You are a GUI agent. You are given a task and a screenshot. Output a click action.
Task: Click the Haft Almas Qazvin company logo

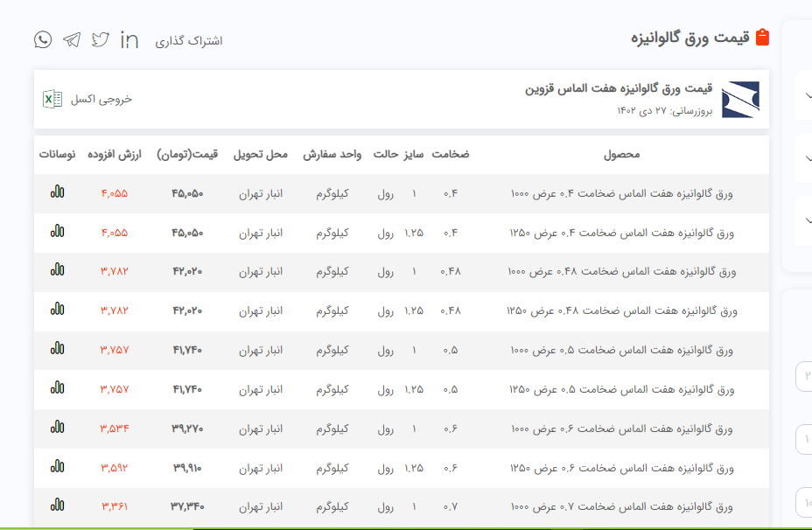pos(740,99)
